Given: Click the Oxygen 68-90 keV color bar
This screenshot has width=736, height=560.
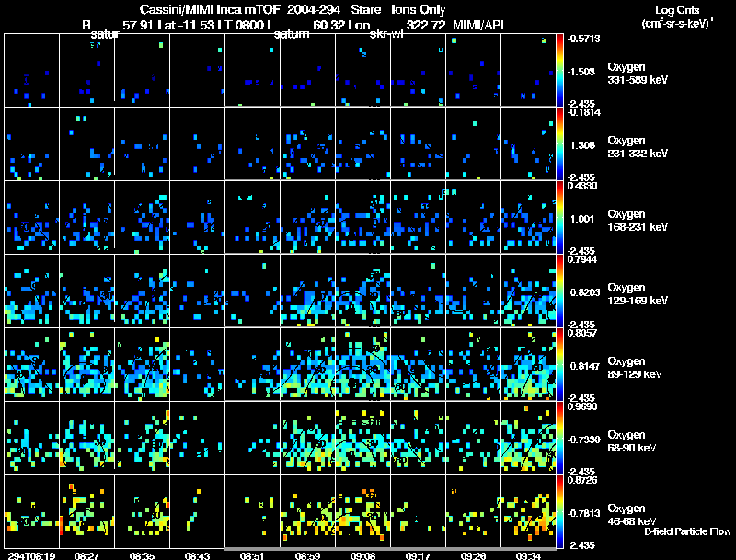Looking at the screenshot, I should coord(559,438).
